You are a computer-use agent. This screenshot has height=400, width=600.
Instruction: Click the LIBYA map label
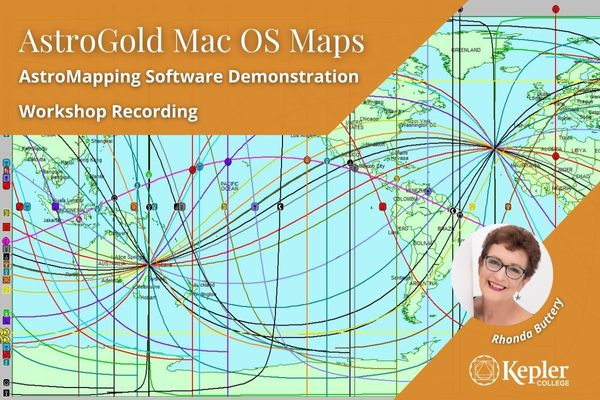(x=579, y=150)
